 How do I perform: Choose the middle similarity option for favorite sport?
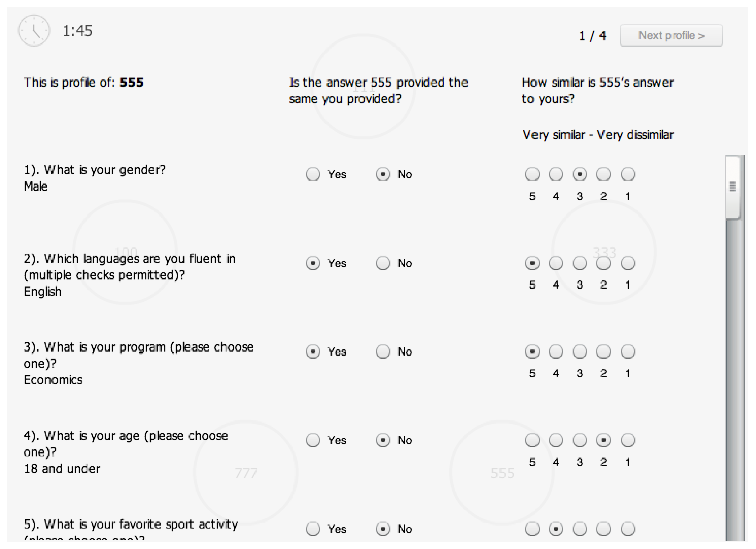pos(580,529)
